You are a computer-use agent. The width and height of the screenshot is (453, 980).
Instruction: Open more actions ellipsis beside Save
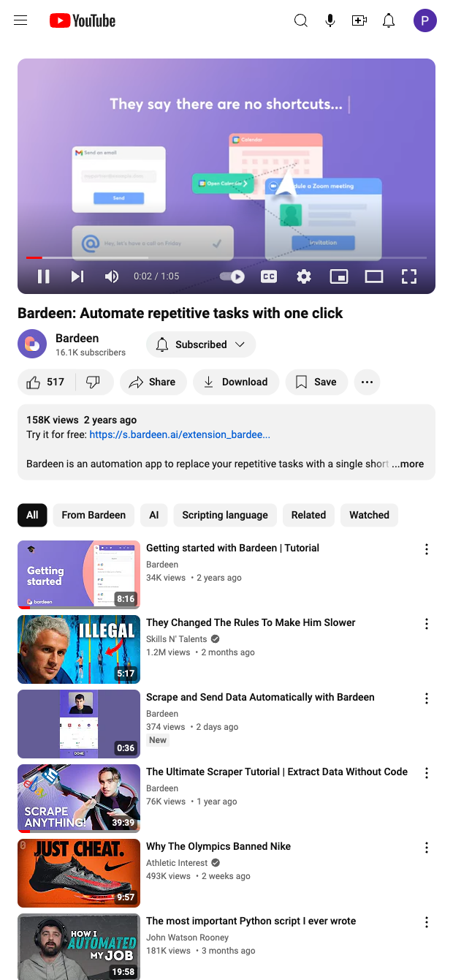click(x=368, y=382)
